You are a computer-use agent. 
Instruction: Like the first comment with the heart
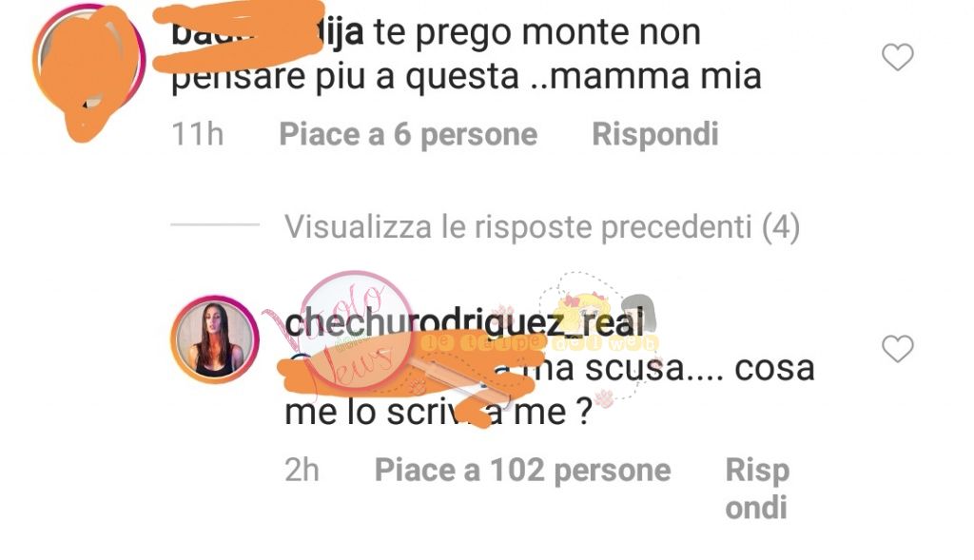(898, 57)
